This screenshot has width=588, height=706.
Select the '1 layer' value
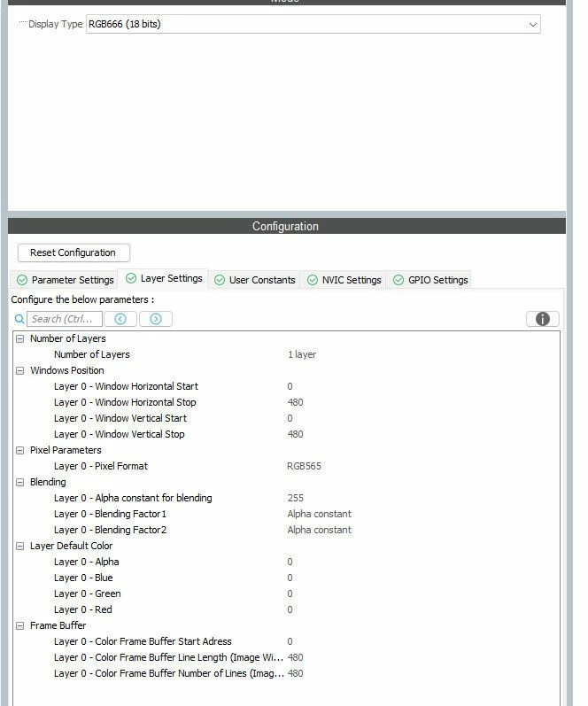[x=302, y=355]
